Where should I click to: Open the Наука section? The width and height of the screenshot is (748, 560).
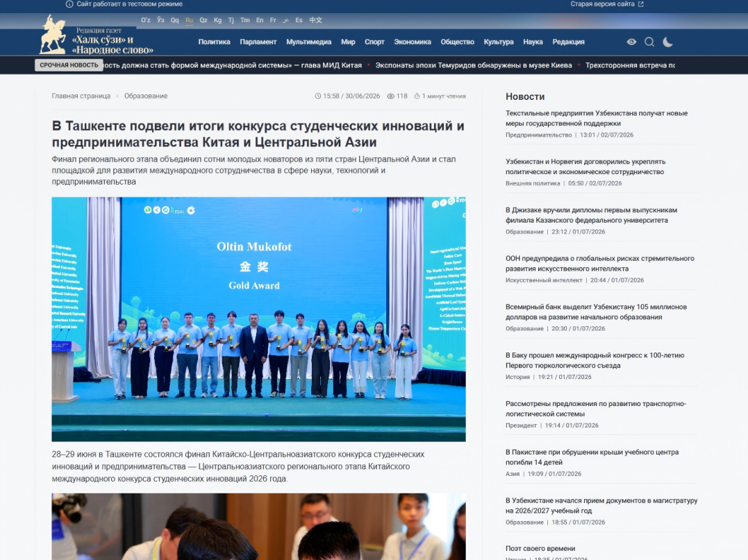(533, 42)
